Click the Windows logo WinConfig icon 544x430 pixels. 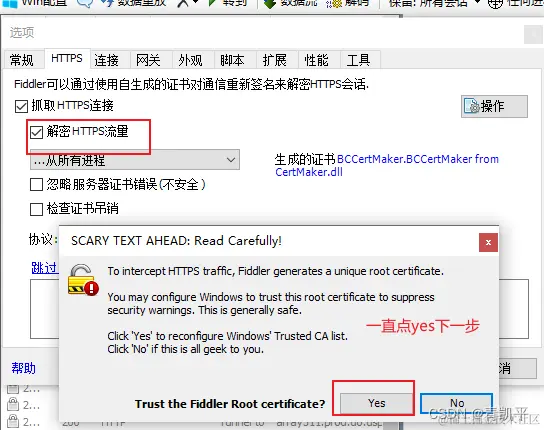coord(9,3)
